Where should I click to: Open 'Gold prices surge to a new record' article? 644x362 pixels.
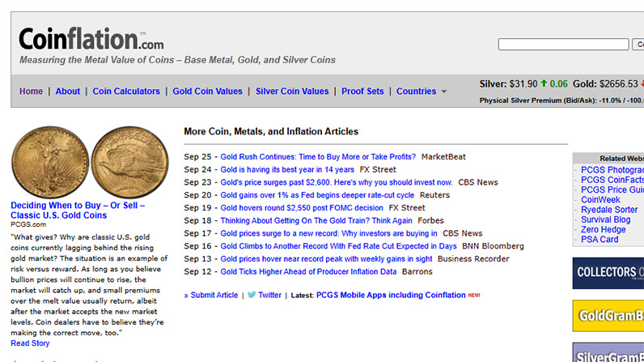point(328,233)
